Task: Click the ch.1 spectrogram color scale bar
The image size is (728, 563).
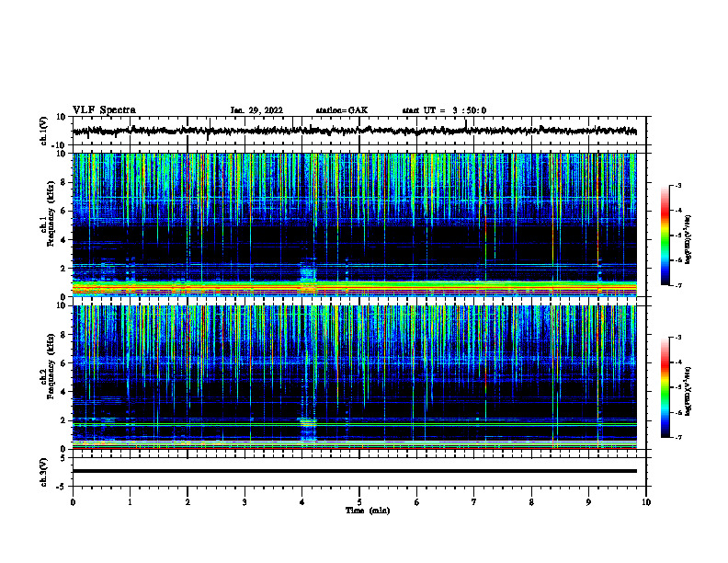Action: click(665, 236)
